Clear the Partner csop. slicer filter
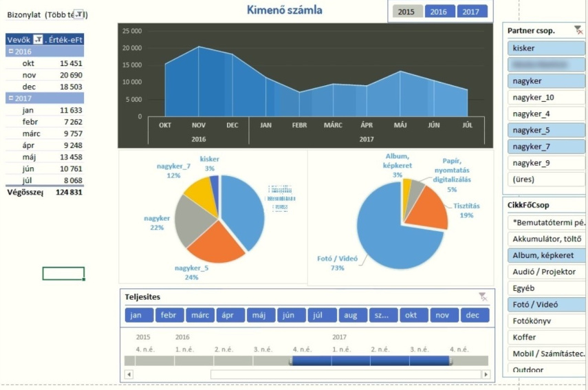Screen dimensions: 588x390 pyautogui.click(x=578, y=30)
